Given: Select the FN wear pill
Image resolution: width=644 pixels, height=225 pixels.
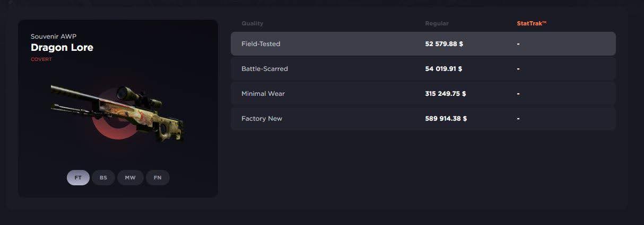Looking at the screenshot, I should [158, 177].
